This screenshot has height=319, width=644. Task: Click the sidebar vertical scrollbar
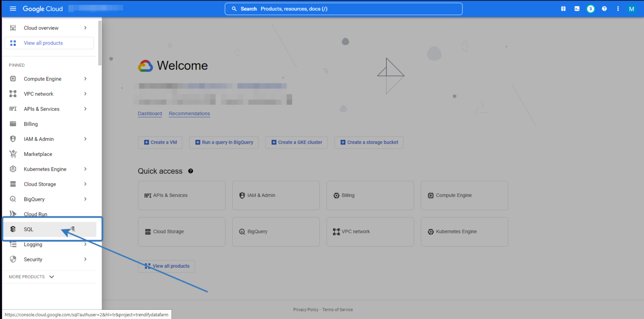coord(100,43)
